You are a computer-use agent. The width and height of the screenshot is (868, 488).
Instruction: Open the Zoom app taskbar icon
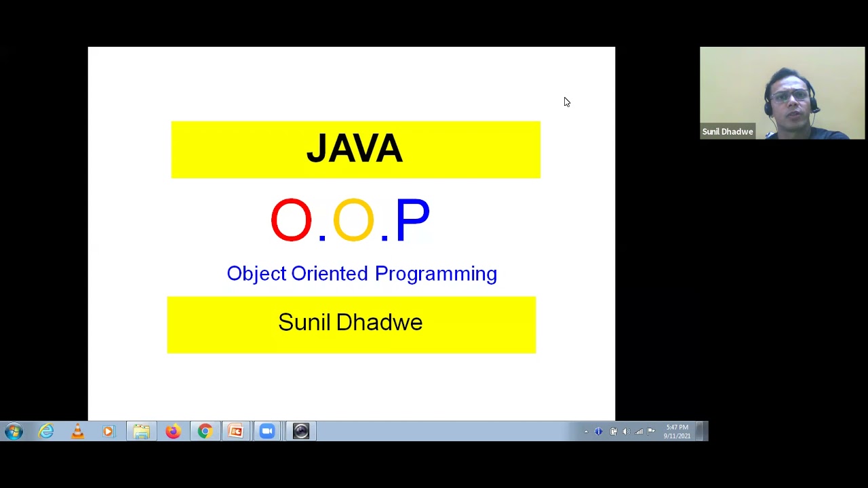(267, 431)
